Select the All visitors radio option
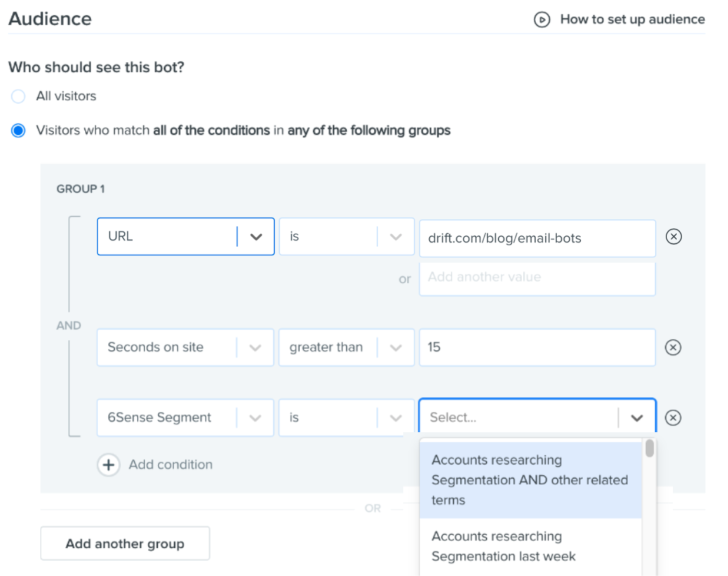This screenshot has height=576, width=728. tap(18, 96)
